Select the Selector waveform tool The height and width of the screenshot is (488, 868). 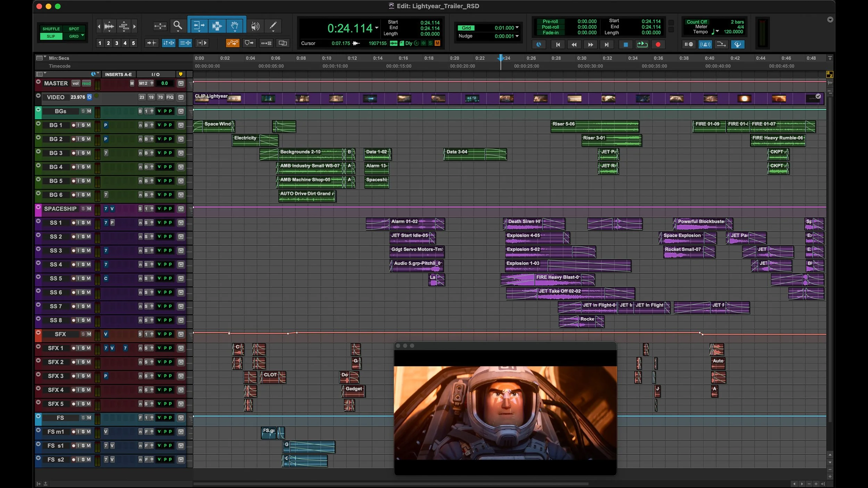[217, 26]
